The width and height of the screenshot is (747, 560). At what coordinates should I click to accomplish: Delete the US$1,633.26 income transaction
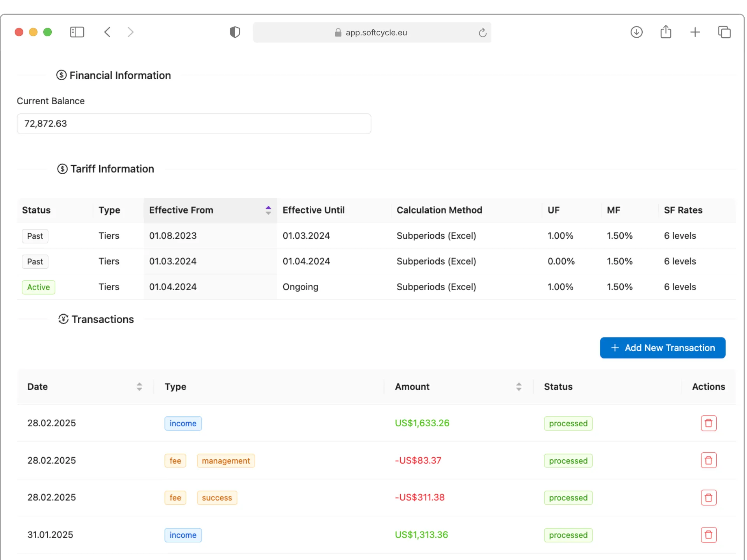pyautogui.click(x=708, y=423)
